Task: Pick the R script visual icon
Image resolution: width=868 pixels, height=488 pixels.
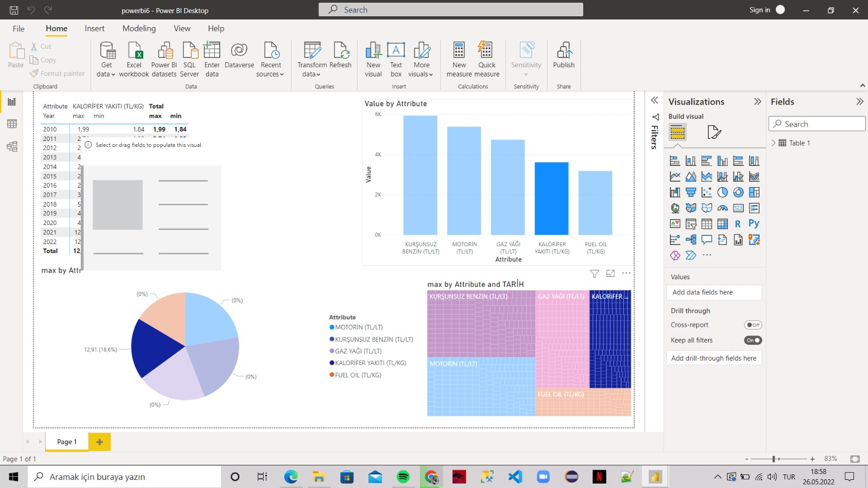Action: [738, 223]
